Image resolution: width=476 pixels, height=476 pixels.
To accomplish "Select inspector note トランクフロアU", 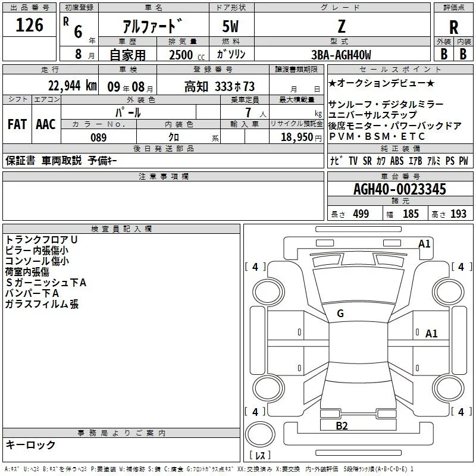I will 42,240.
